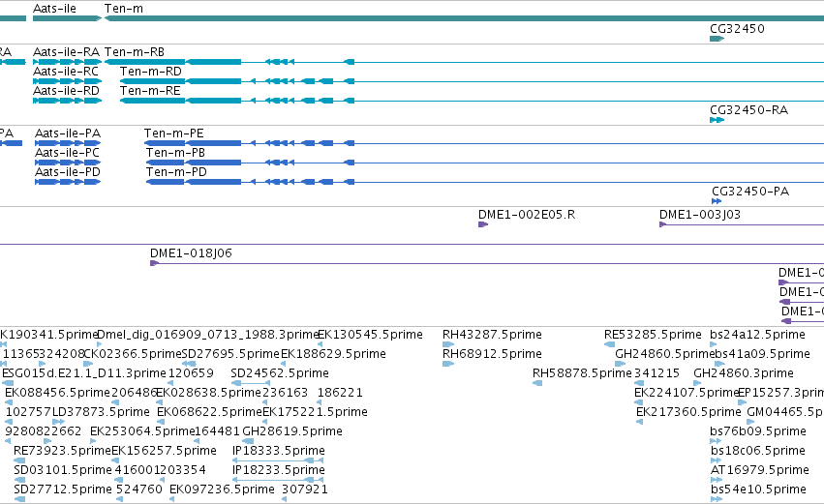This screenshot has height=504, width=824.
Task: Click the small blue arrows under CG32450-PA
Action: pyautogui.click(x=717, y=201)
